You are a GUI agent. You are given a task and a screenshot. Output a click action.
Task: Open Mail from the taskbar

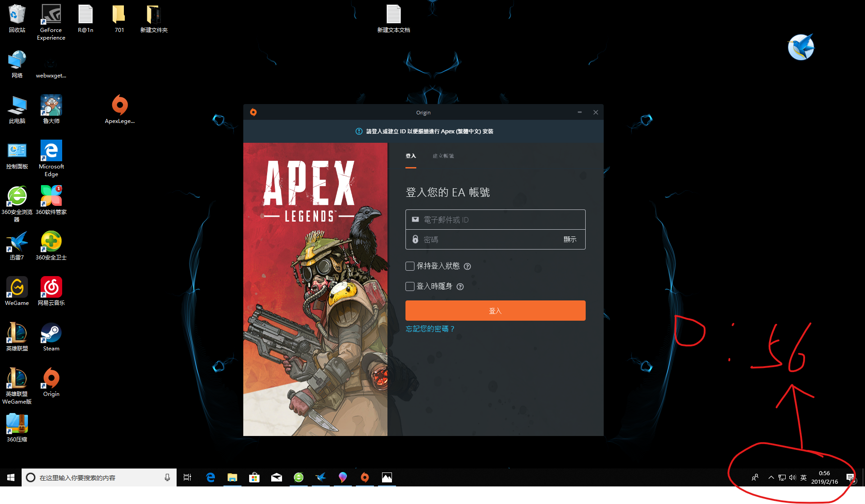pos(276,477)
